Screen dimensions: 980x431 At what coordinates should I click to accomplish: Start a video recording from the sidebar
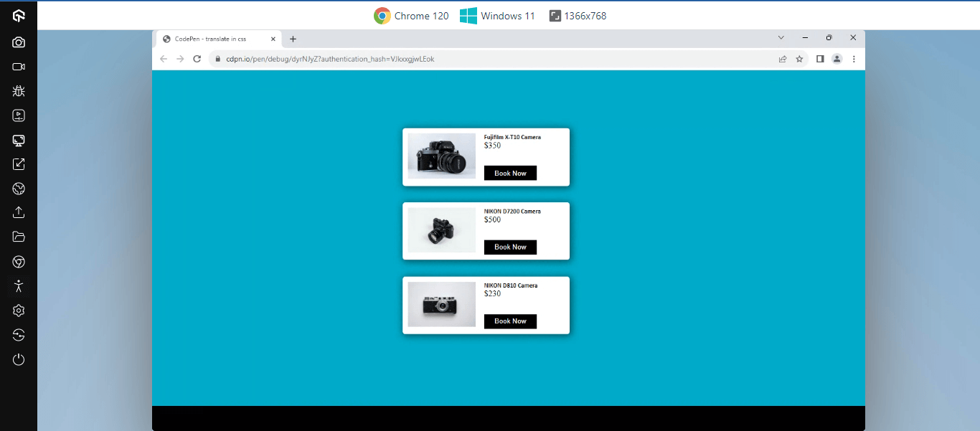tap(19, 67)
